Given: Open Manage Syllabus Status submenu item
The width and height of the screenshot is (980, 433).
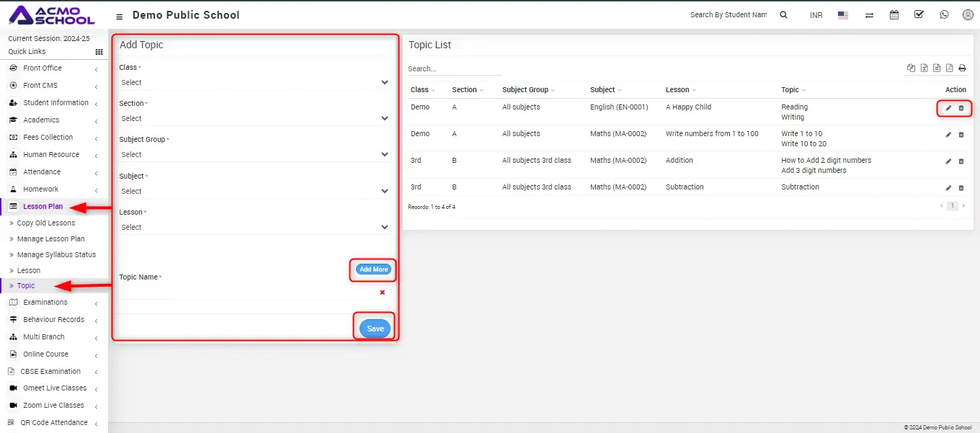Looking at the screenshot, I should click(56, 254).
